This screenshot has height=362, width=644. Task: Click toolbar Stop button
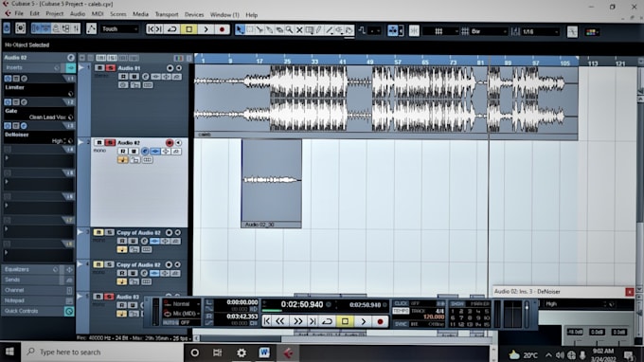pyautogui.click(x=188, y=29)
